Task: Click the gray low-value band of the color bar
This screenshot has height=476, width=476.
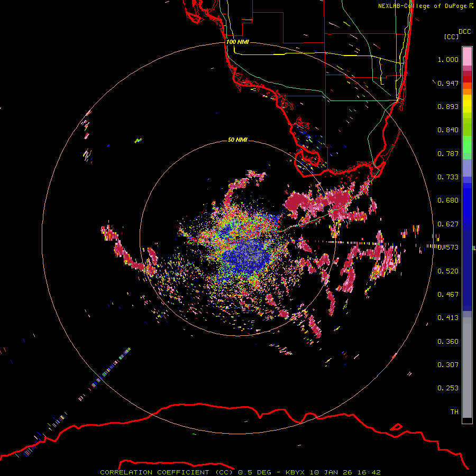Action: (467, 368)
